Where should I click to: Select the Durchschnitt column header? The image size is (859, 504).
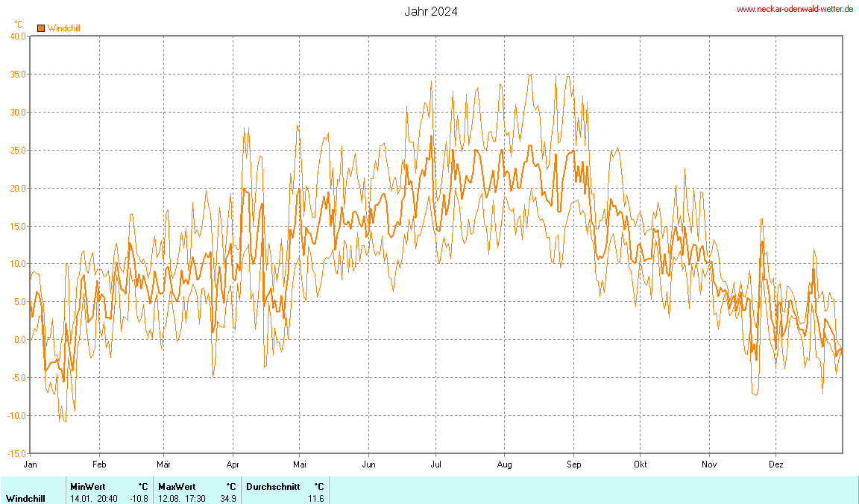coord(273,486)
